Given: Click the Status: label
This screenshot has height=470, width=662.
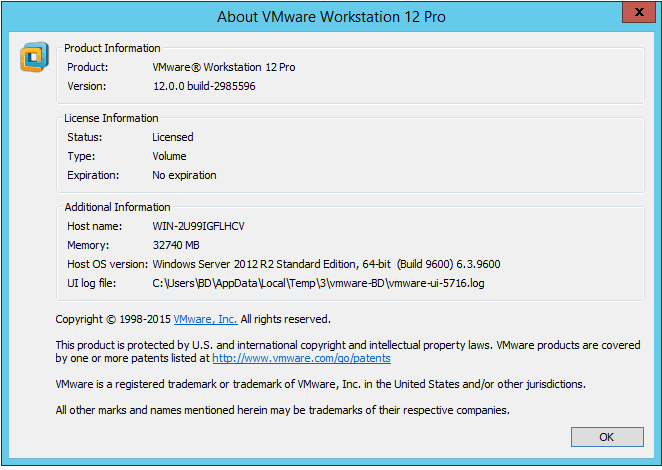Looking at the screenshot, I should [x=85, y=137].
